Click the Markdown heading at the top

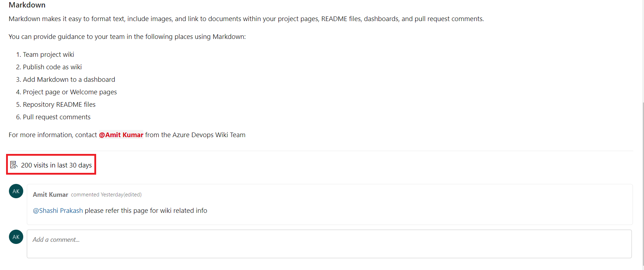point(27,5)
